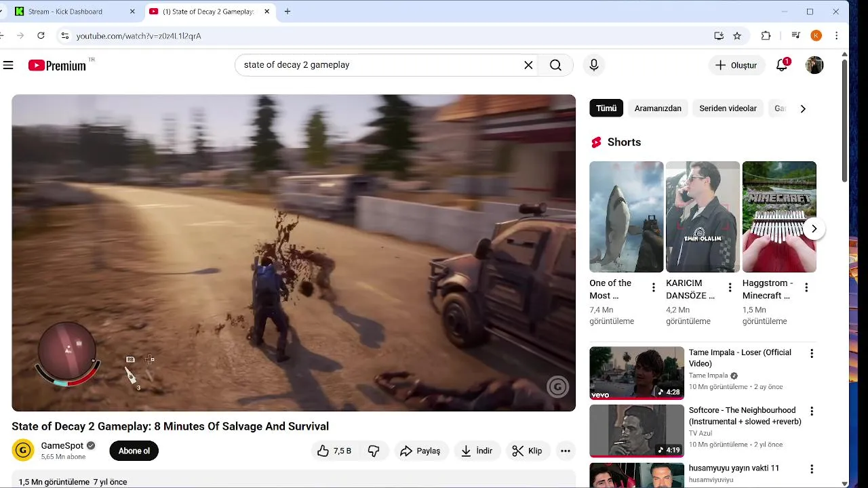This screenshot has height=488, width=868.
Task: Open husamyuyu yayın vakti 11 thumbnail
Action: (637, 475)
